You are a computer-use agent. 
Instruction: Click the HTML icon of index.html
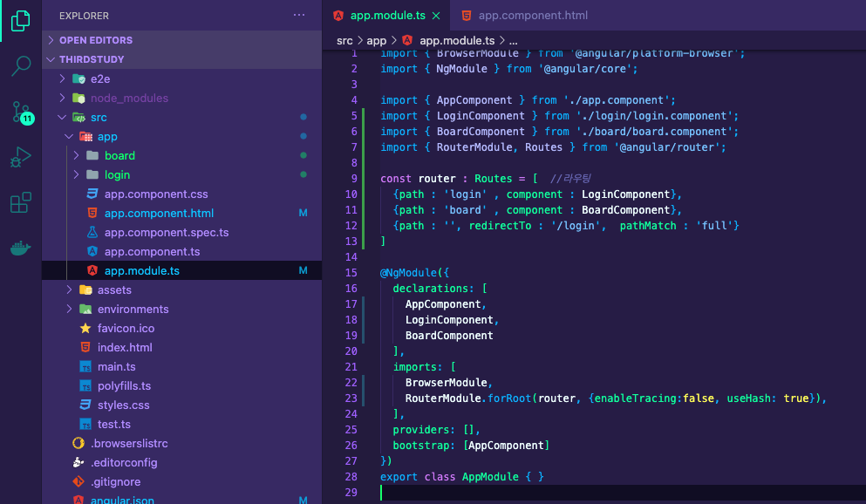tap(85, 347)
